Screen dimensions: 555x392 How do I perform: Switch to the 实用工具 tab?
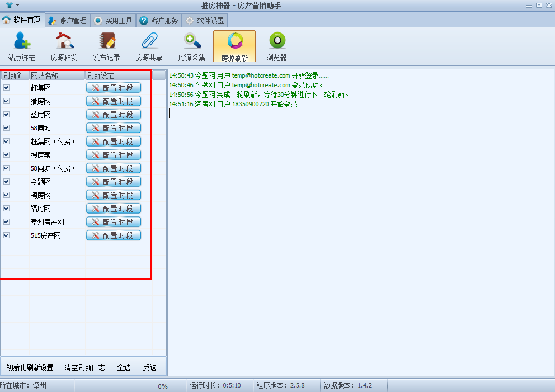click(113, 21)
